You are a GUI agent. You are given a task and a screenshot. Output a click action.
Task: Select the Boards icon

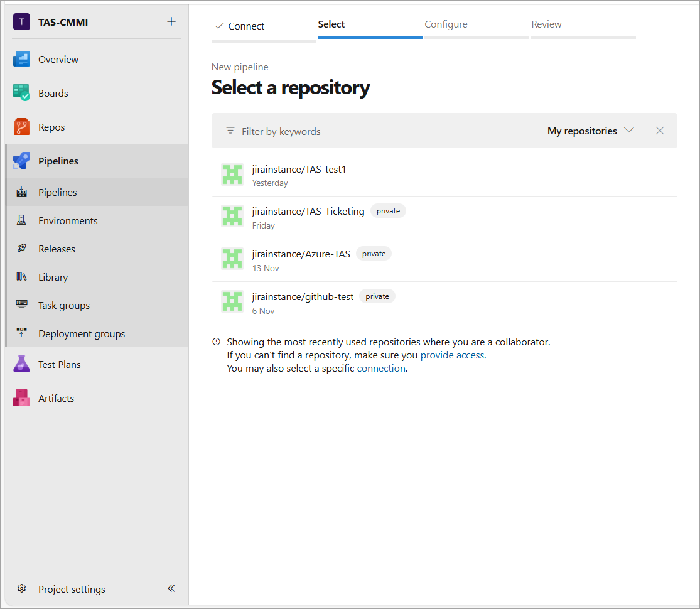[x=20, y=93]
